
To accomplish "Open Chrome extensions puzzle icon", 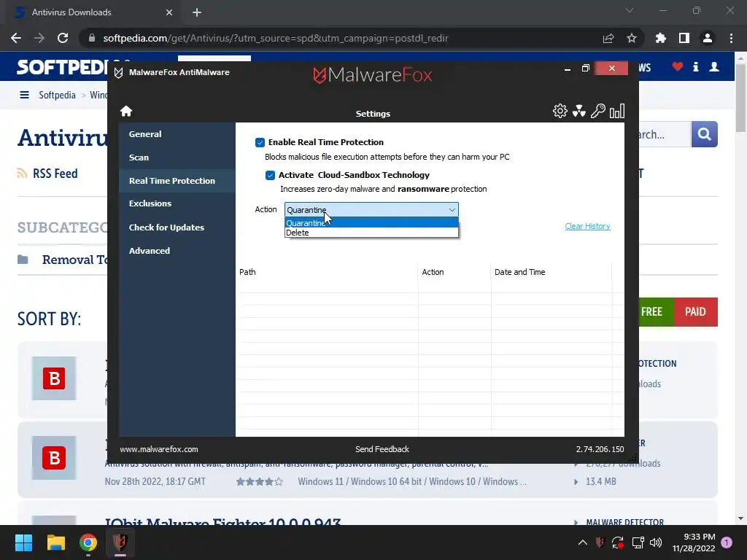I will (x=661, y=38).
